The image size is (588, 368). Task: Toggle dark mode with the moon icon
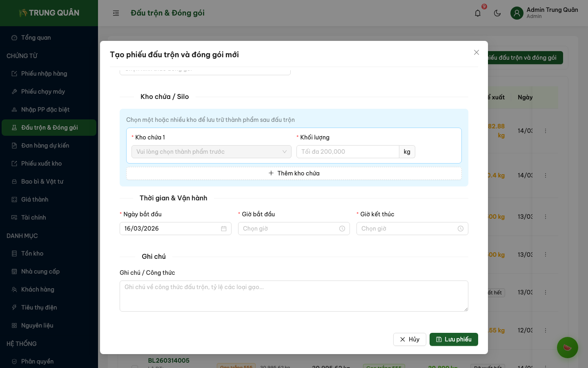coord(497,13)
